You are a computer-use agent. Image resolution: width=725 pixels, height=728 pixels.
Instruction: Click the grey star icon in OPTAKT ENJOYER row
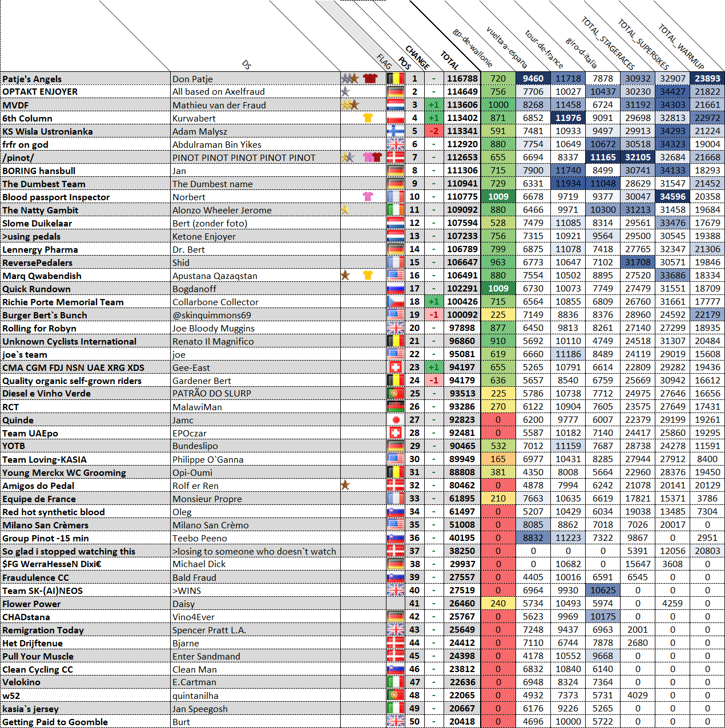pyautogui.click(x=345, y=91)
